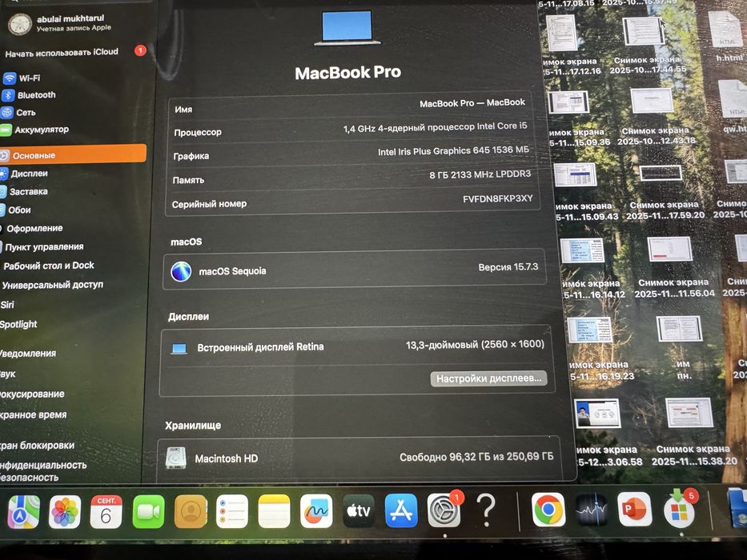Open Пункт управления settings
747x560 pixels.
(x=42, y=247)
